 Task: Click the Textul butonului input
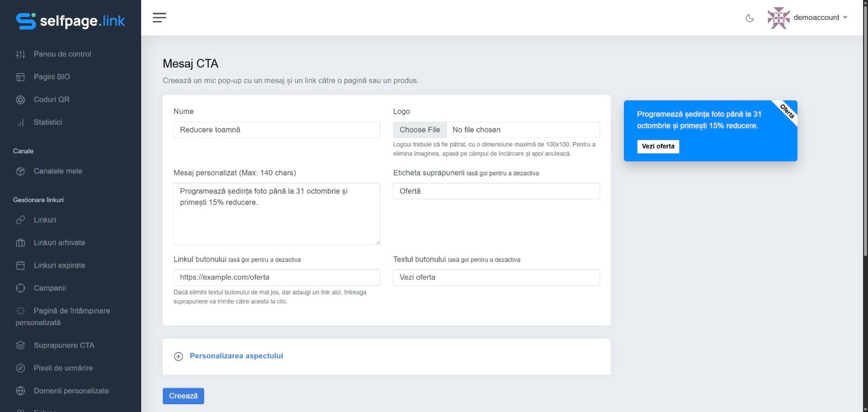coord(497,277)
